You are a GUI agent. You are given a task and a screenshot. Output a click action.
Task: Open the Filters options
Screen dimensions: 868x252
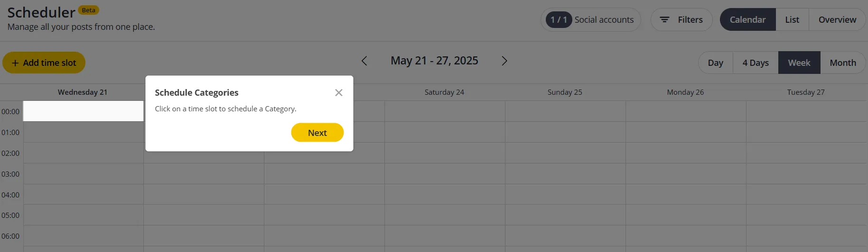pos(681,20)
